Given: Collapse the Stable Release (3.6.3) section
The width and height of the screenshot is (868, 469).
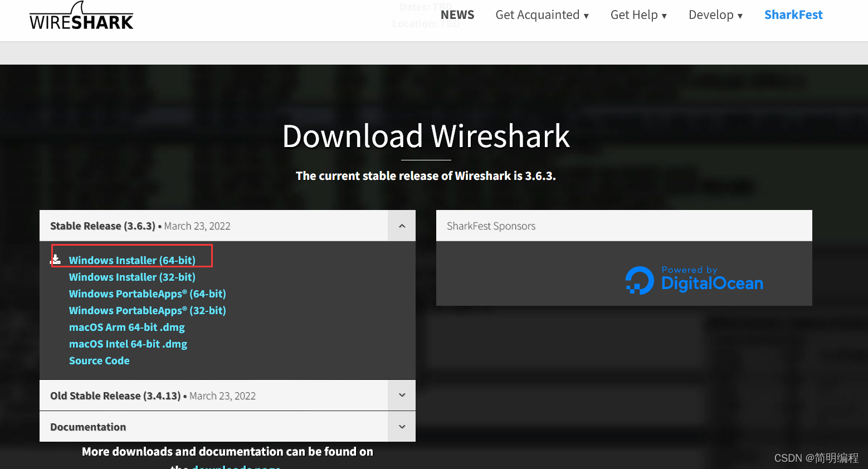Looking at the screenshot, I should [x=402, y=226].
